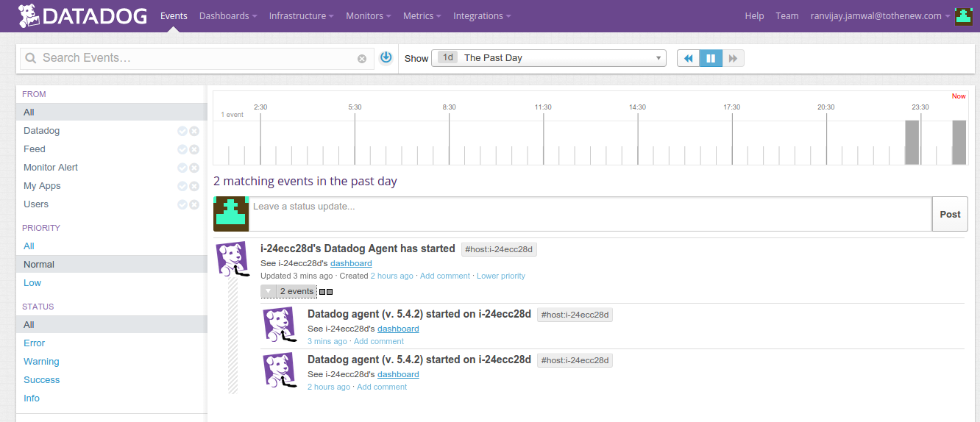Select Low priority filter
This screenshot has width=980, height=422.
coord(32,283)
